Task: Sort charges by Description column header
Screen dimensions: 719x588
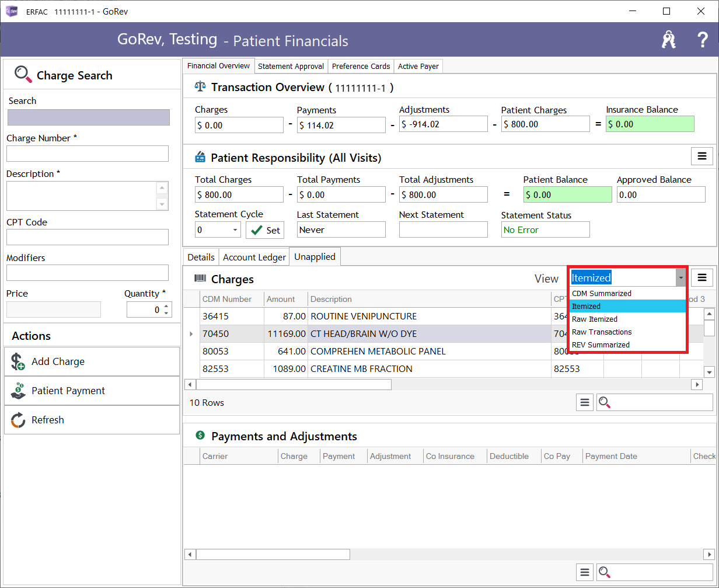Action: 430,299
